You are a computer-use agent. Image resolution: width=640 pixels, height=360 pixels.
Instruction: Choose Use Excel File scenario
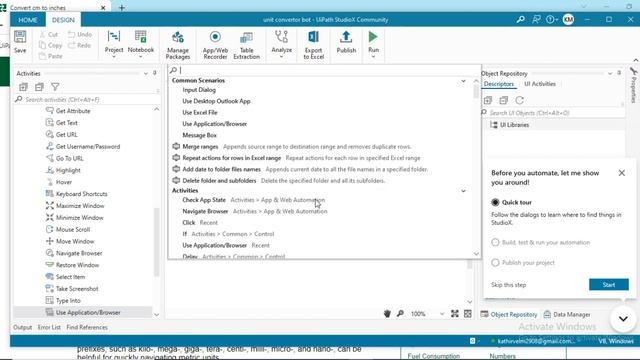(x=200, y=112)
